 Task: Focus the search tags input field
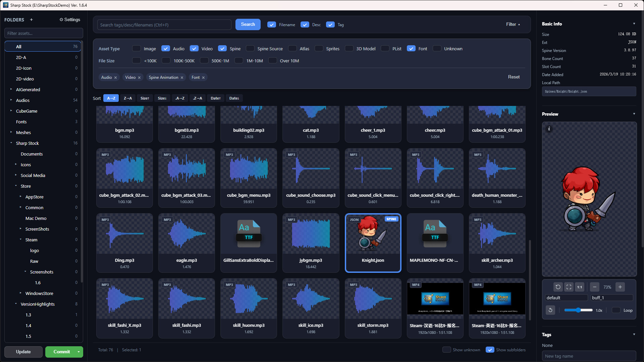click(x=164, y=25)
